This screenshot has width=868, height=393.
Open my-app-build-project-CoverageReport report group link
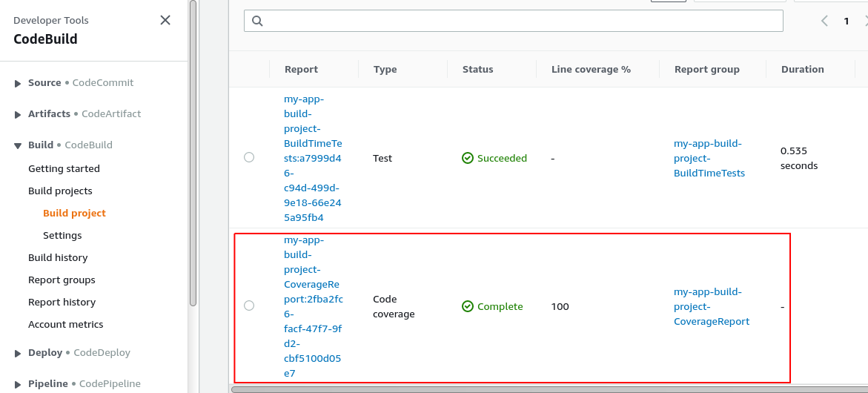[711, 306]
